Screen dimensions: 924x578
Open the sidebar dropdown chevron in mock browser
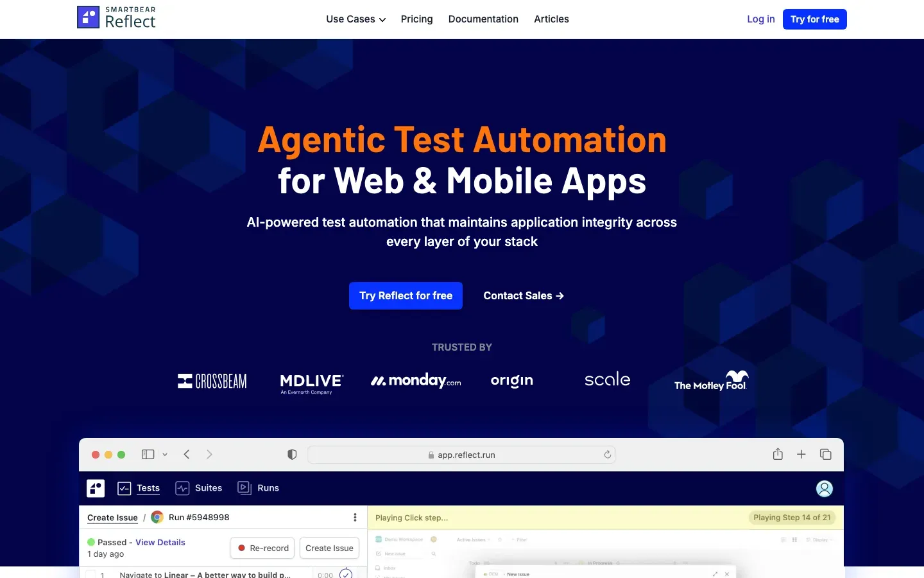pos(165,455)
